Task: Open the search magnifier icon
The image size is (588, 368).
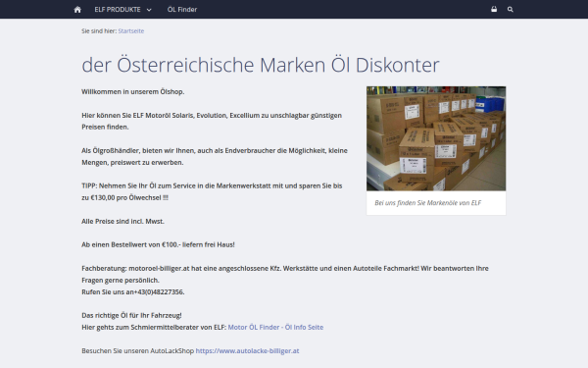Action: pyautogui.click(x=510, y=10)
